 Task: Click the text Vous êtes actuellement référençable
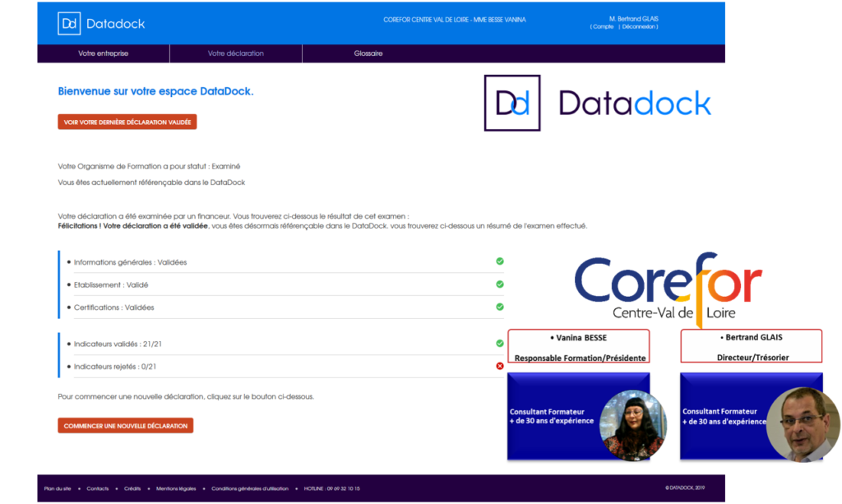[x=151, y=183]
